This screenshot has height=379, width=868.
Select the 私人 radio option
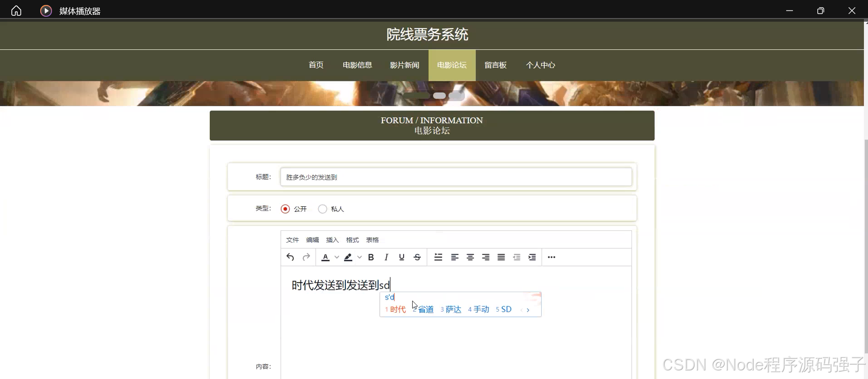tap(322, 209)
